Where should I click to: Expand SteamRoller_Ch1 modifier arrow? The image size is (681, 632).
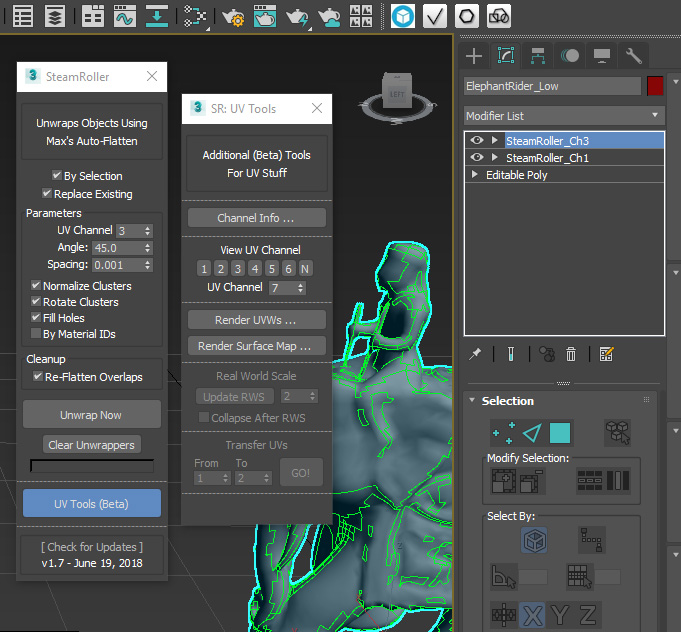495,157
